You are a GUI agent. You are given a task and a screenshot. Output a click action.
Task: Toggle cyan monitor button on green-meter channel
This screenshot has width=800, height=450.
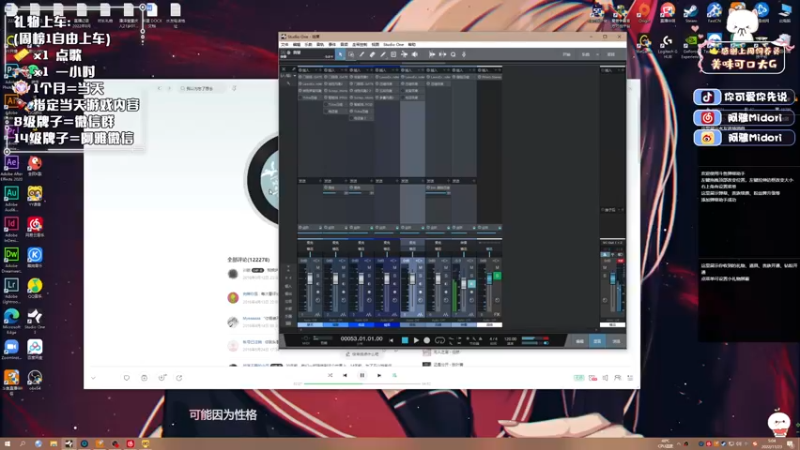click(471, 284)
